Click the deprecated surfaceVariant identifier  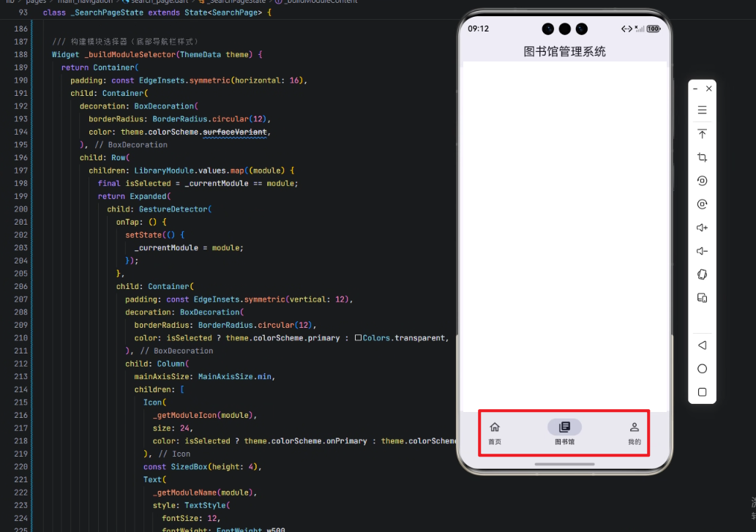[234, 132]
